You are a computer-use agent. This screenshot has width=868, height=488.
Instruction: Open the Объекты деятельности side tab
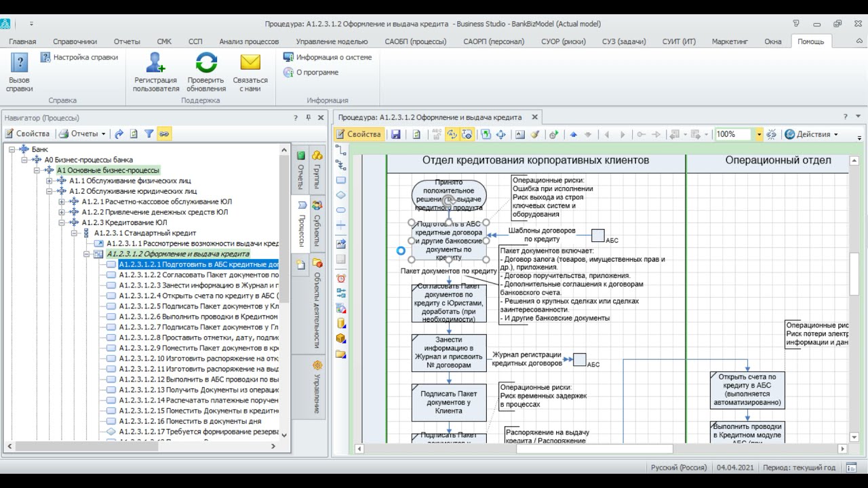coord(317,302)
